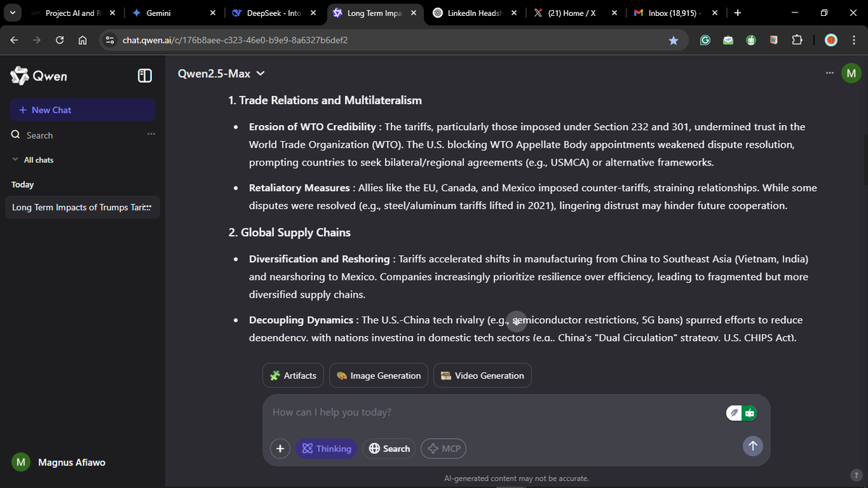Open the Grammarly extension icon
This screenshot has height=488, width=868.
pos(704,40)
